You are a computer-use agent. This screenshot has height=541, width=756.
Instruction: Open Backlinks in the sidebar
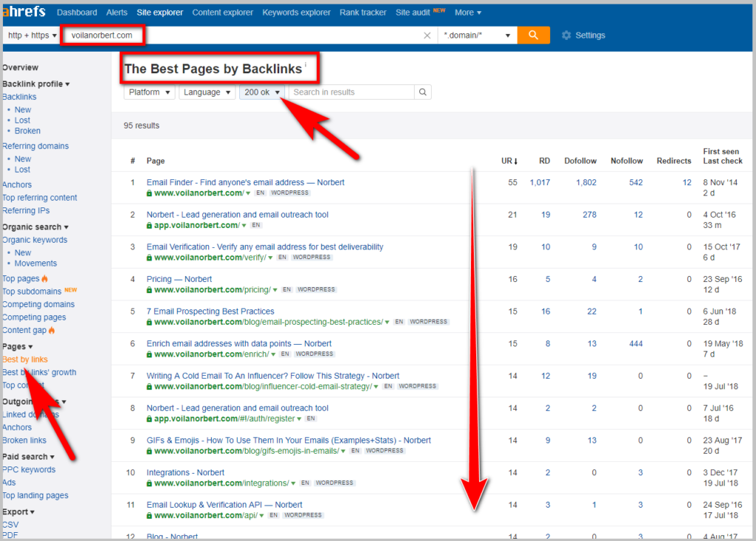click(19, 97)
